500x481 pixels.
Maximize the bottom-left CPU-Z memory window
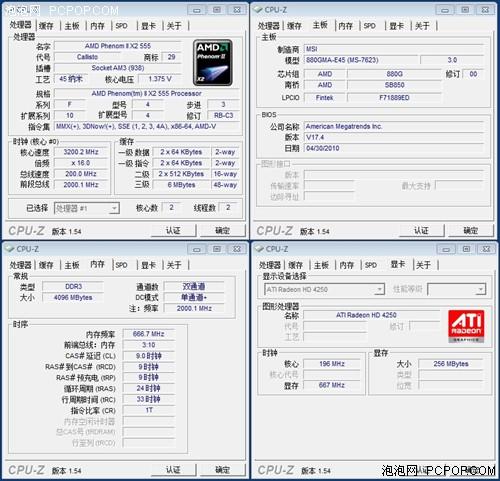point(217,249)
